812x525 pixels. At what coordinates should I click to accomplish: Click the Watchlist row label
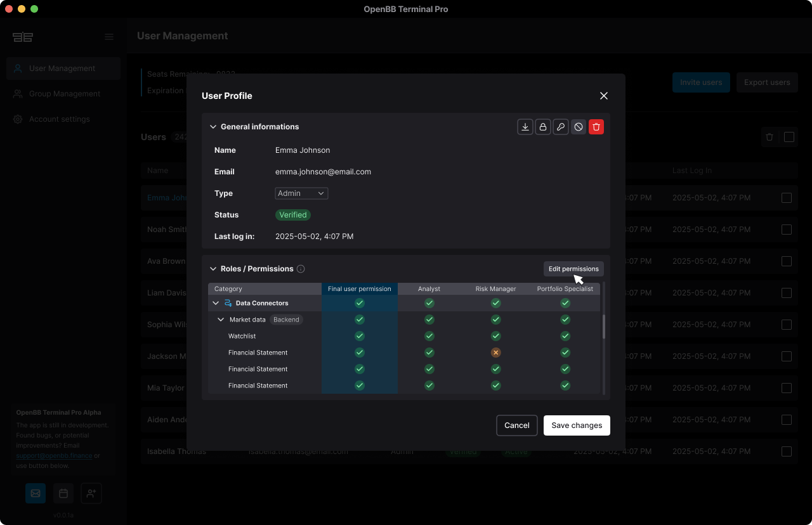(242, 336)
